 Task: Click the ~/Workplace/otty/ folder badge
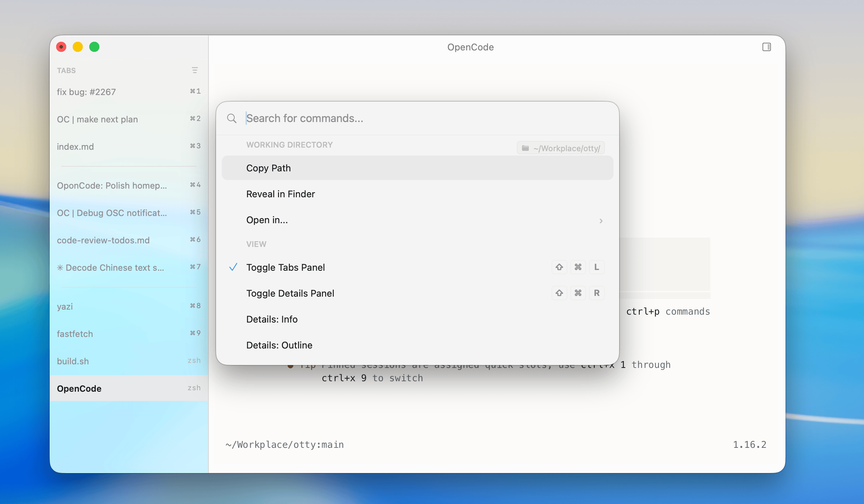pyautogui.click(x=561, y=148)
